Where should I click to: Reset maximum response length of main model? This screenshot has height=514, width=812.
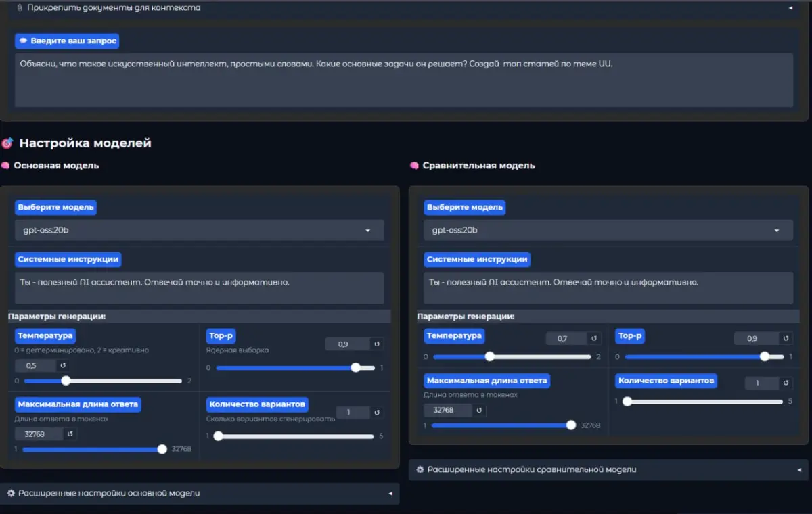tap(72, 434)
